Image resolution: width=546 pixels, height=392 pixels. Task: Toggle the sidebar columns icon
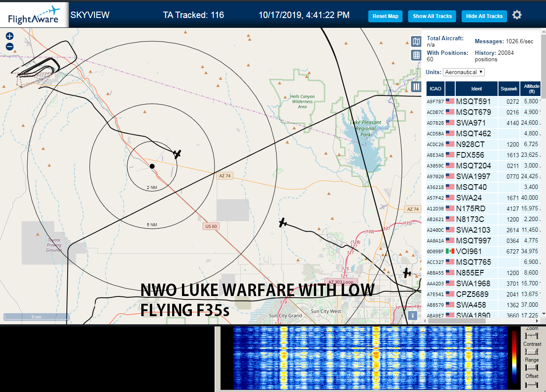point(416,87)
